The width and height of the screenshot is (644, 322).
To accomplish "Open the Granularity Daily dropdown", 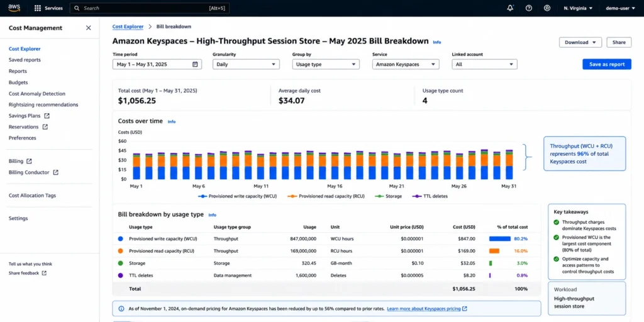I will [246, 64].
